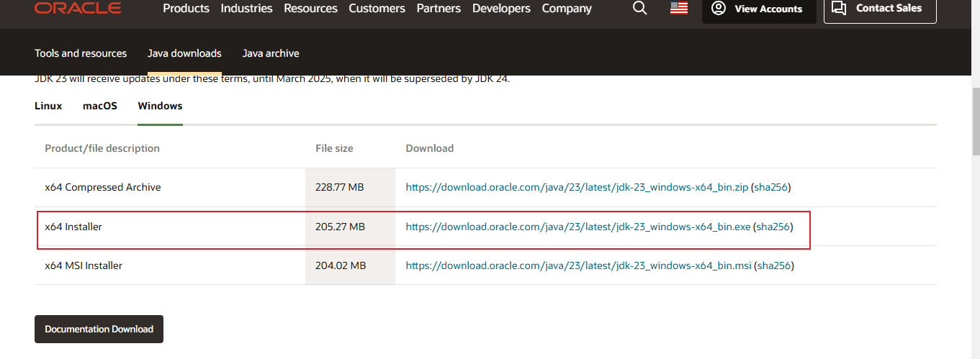980x359 pixels.
Task: Click the 204.02 MB file size
Action: click(x=341, y=265)
